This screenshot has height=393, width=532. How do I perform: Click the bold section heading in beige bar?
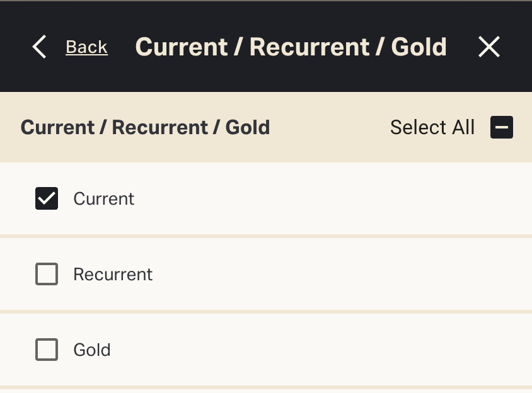pos(145,128)
